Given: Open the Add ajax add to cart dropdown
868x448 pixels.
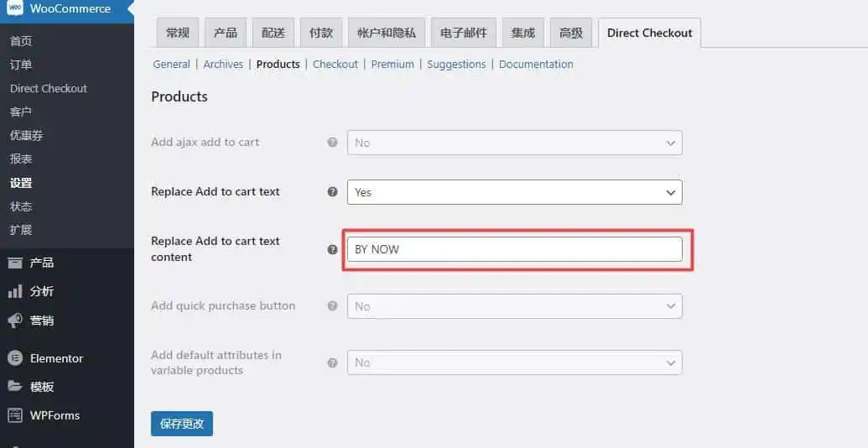Looking at the screenshot, I should (x=514, y=143).
